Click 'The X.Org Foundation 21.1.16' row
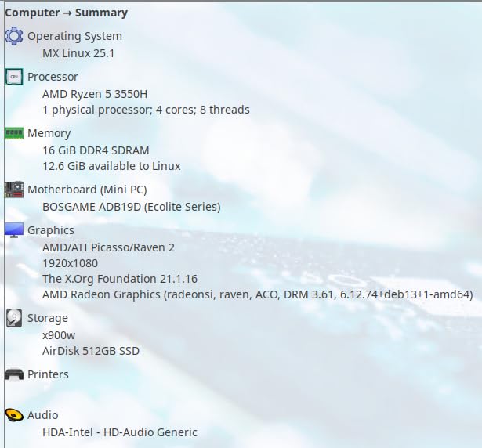Viewport: 482px width, 448px height. [120, 279]
